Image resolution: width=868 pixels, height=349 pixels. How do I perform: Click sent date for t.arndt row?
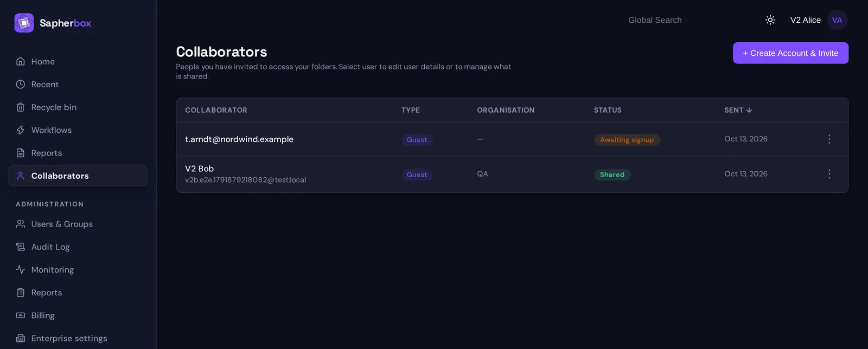746,139
